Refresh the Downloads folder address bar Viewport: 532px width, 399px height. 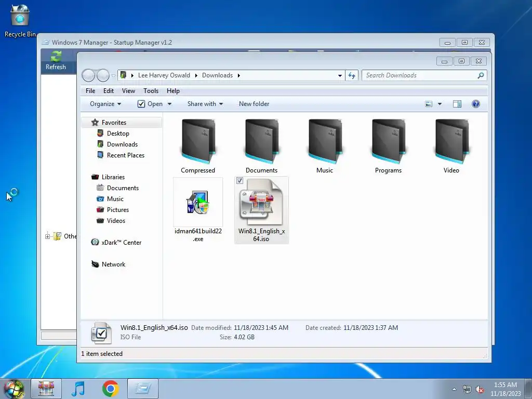tap(352, 75)
